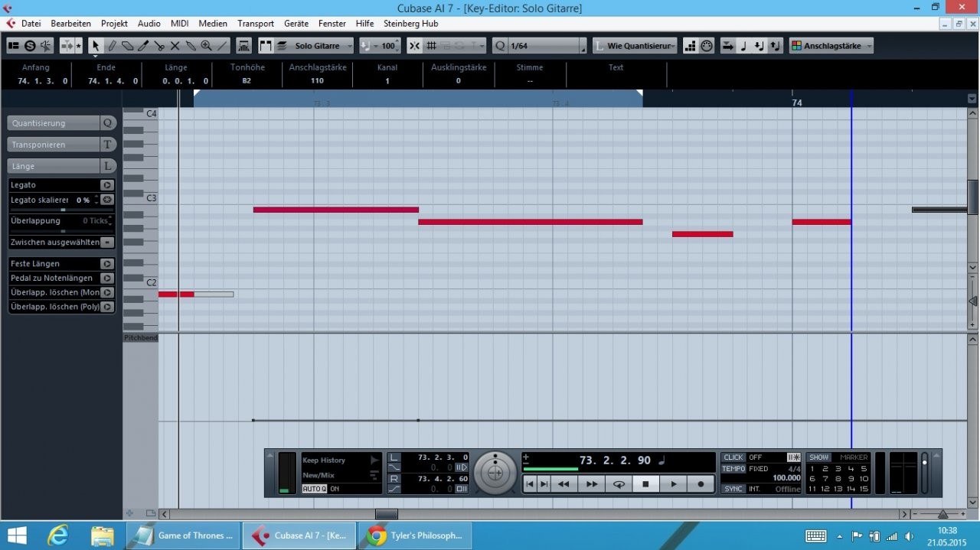
Task: Edit the Tonhöhe value B2
Action: pyautogui.click(x=247, y=81)
